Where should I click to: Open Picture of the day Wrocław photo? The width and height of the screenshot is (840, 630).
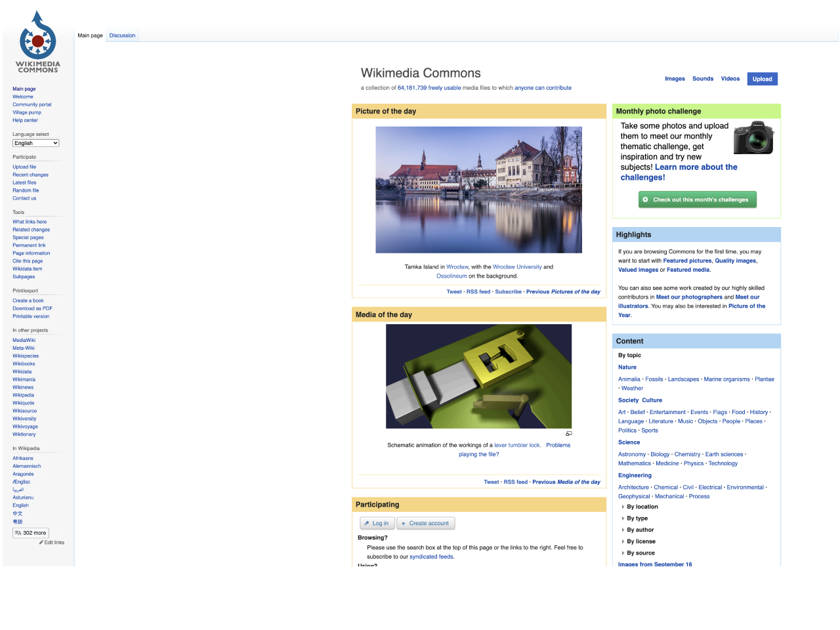(x=478, y=190)
